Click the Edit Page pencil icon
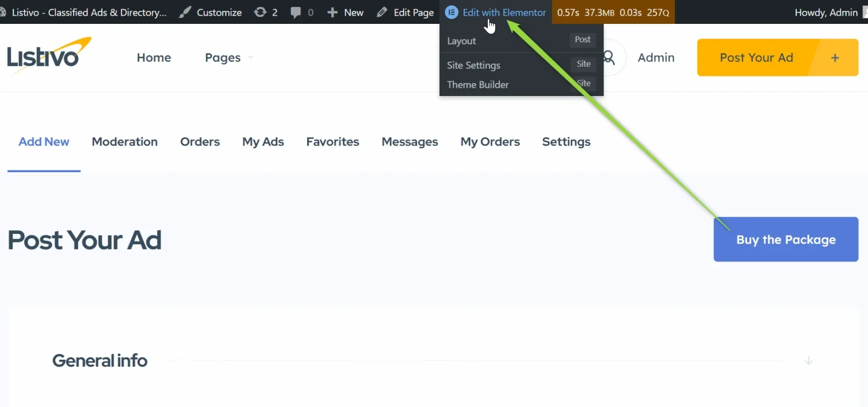 (382, 12)
